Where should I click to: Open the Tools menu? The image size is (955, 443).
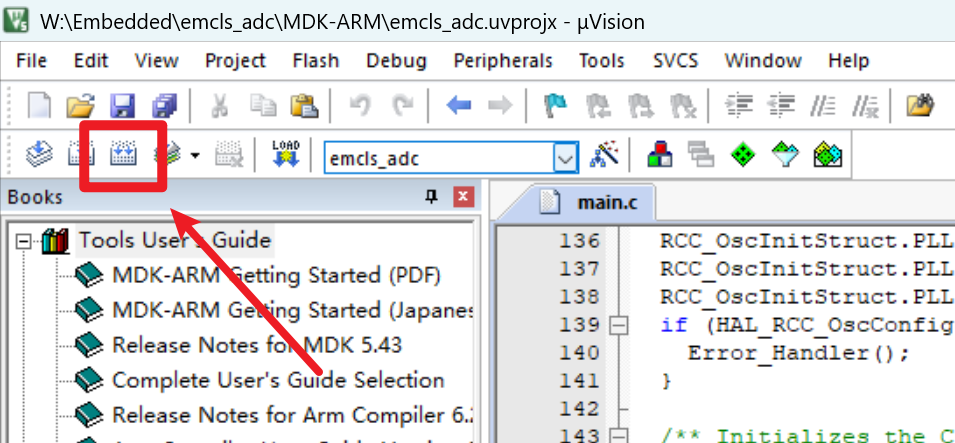[x=602, y=60]
